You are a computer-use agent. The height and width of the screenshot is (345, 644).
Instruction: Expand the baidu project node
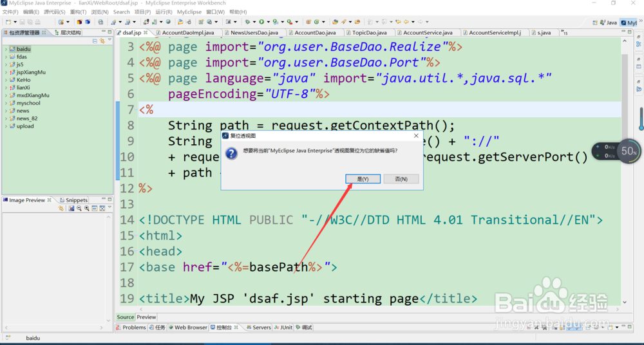(x=6, y=50)
